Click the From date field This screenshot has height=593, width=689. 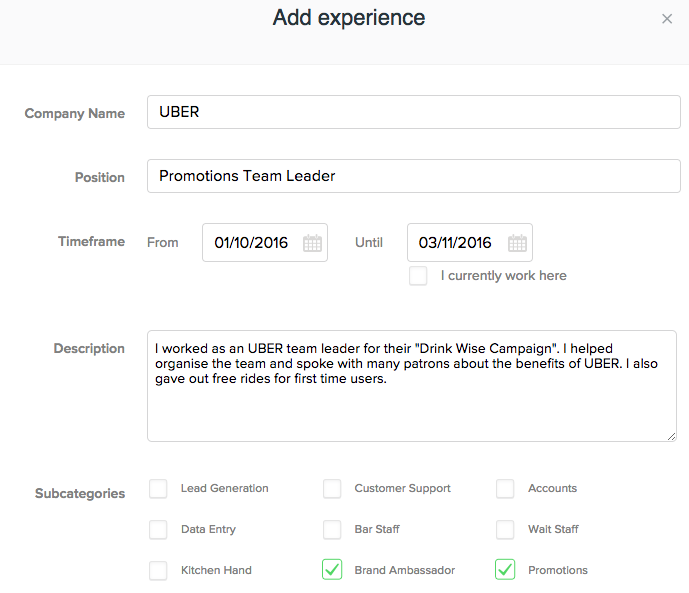coord(252,243)
